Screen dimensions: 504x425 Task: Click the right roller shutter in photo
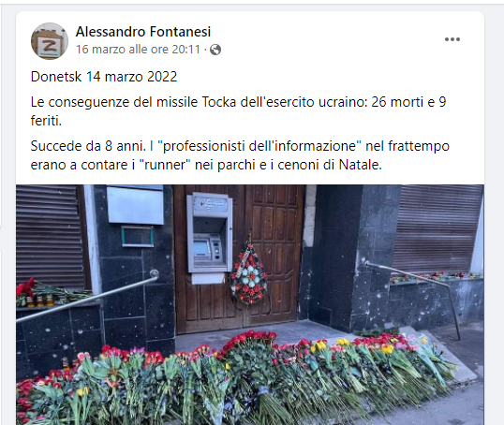pos(437,228)
